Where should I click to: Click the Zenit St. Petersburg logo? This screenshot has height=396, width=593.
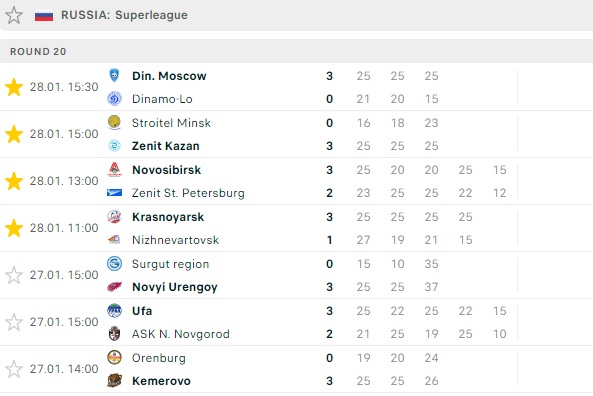click(114, 193)
